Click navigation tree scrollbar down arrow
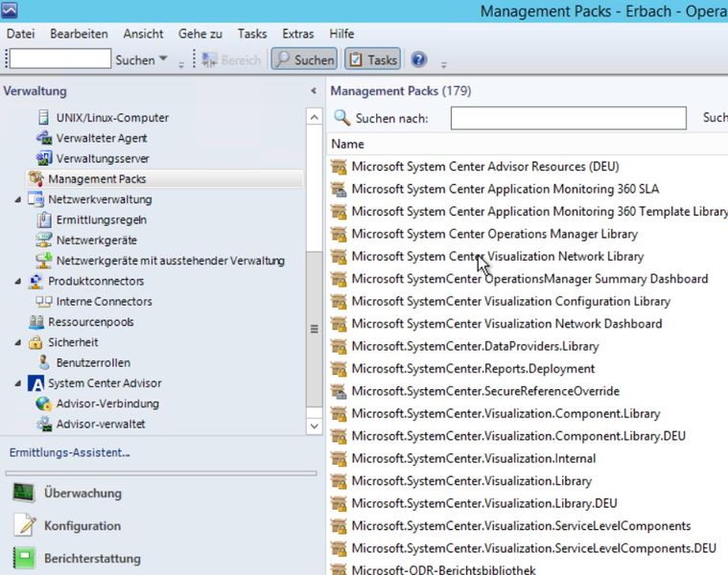The width and height of the screenshot is (728, 575). click(x=315, y=425)
